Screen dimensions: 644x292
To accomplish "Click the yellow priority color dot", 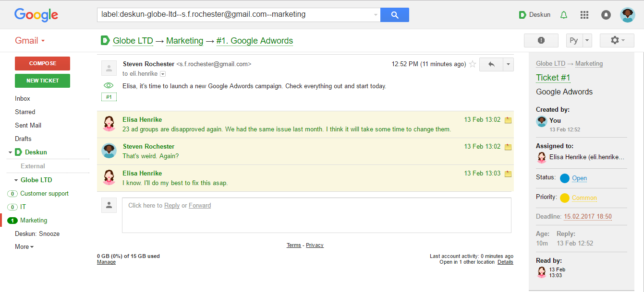I will click(x=565, y=198).
